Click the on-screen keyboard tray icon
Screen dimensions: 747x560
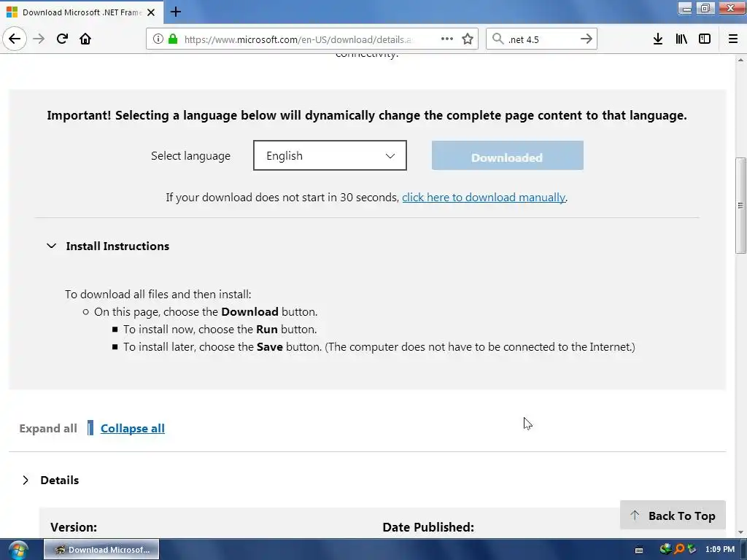pyautogui.click(x=639, y=550)
